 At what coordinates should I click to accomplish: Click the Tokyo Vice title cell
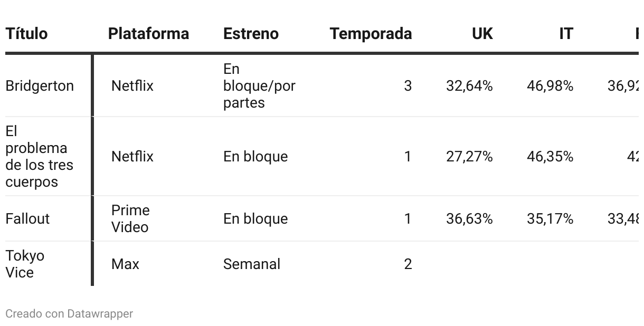coord(25,264)
